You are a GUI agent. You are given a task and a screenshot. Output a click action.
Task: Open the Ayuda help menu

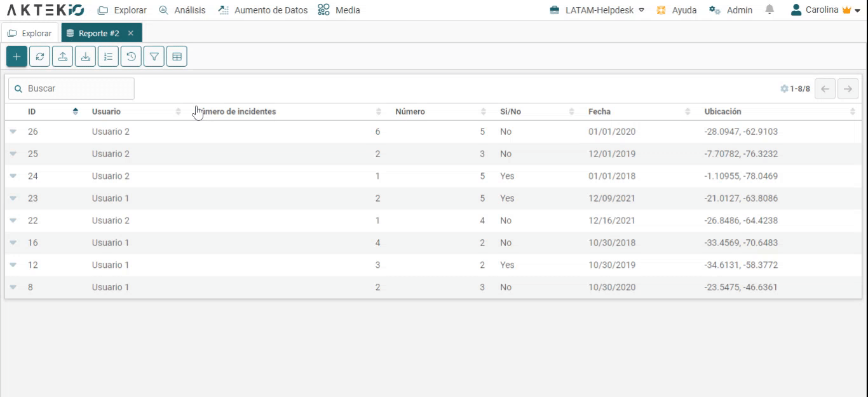pyautogui.click(x=677, y=10)
